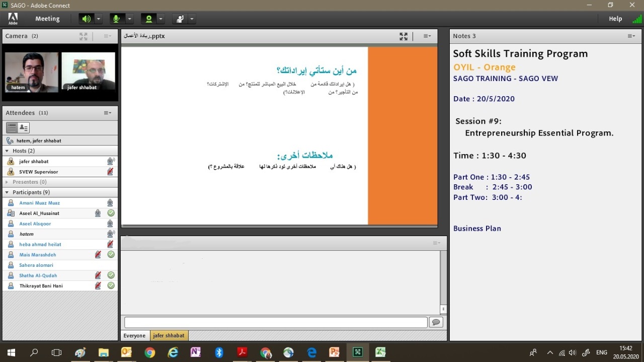Select attendee Sahera alomari
644x362 pixels.
tap(36, 265)
